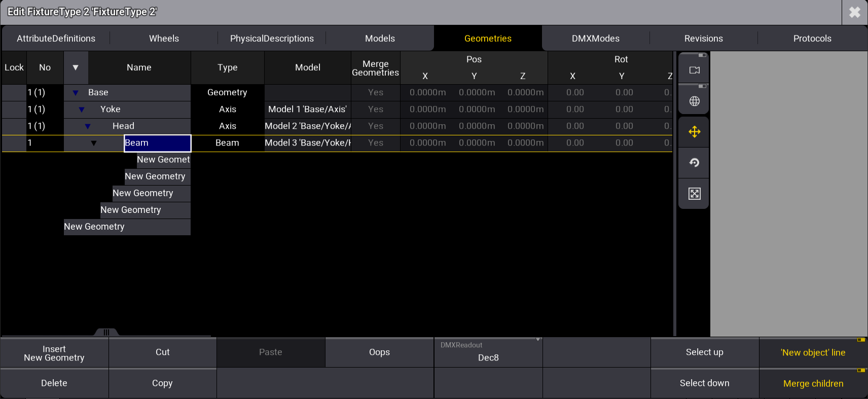Toggle the Merge children option
This screenshot has height=399, width=868.
coord(813,384)
